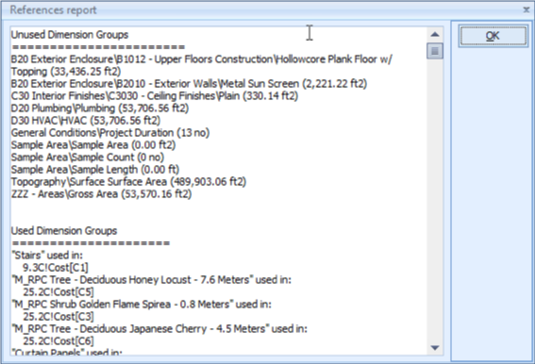
Task: Click the vertical scrollbar thumb
Action: (435, 51)
